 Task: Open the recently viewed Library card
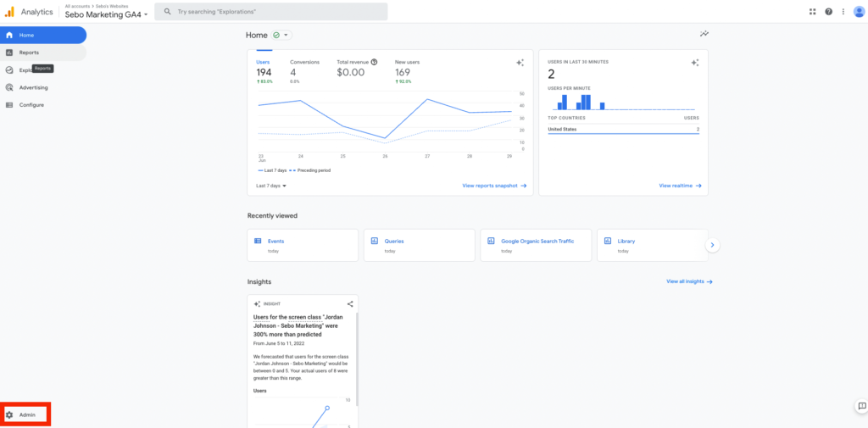point(652,245)
